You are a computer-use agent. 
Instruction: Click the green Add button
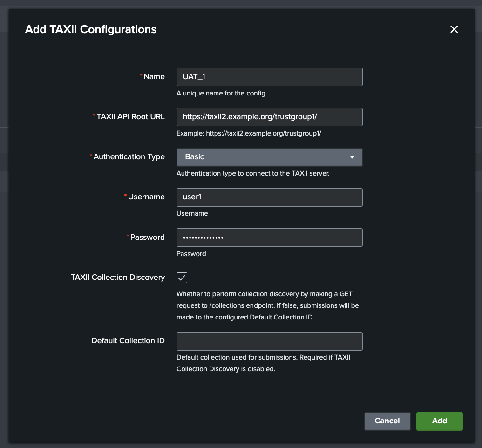tap(439, 421)
